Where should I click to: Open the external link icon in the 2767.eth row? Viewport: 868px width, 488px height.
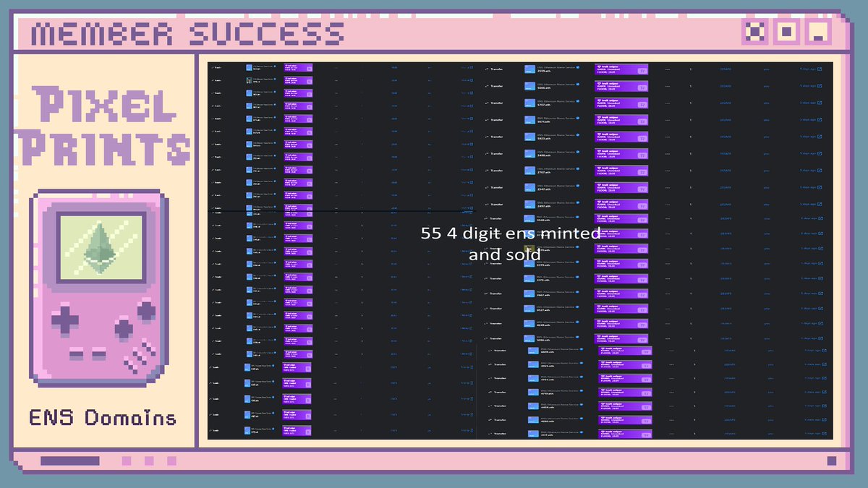point(820,171)
